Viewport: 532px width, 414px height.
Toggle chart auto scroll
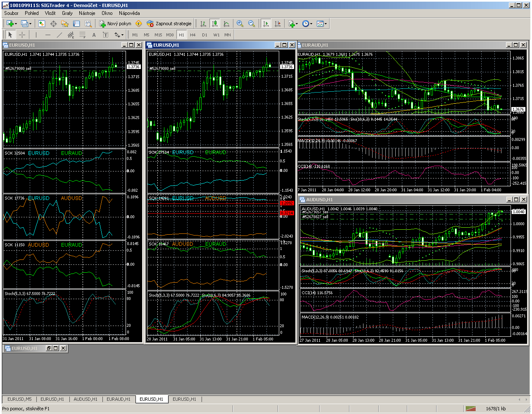[266, 24]
